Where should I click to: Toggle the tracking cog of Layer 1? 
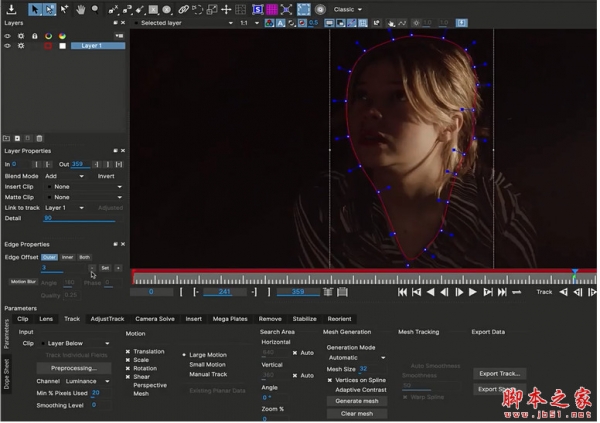click(x=21, y=46)
